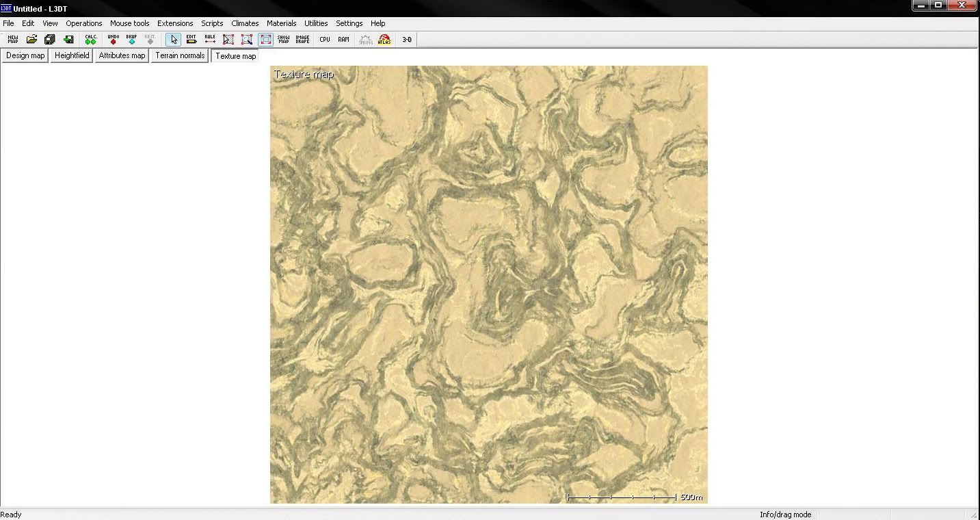Switch to the Heightfield tab
Screen dimensions: 980x520
pos(72,55)
